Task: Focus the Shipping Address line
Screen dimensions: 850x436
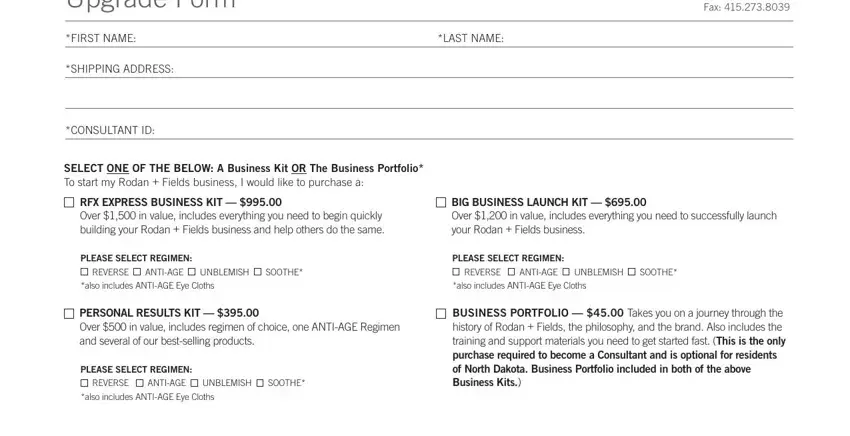Action: tap(484, 69)
